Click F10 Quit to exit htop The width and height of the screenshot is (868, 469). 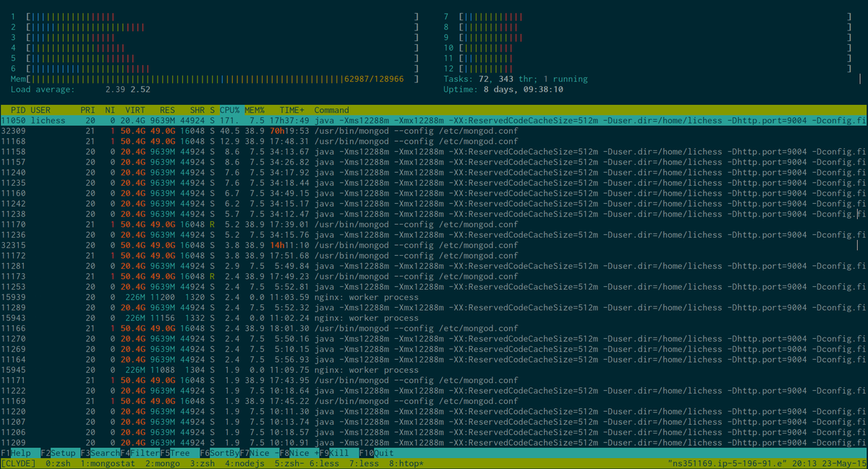point(378,452)
